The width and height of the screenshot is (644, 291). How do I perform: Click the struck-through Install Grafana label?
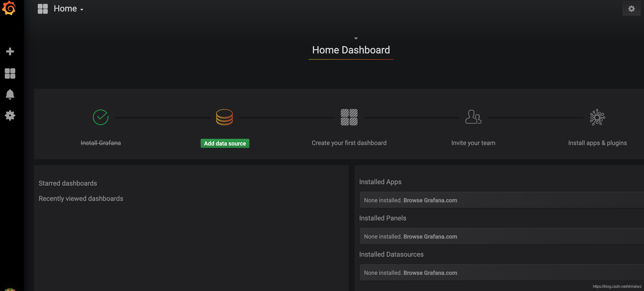[x=101, y=143]
